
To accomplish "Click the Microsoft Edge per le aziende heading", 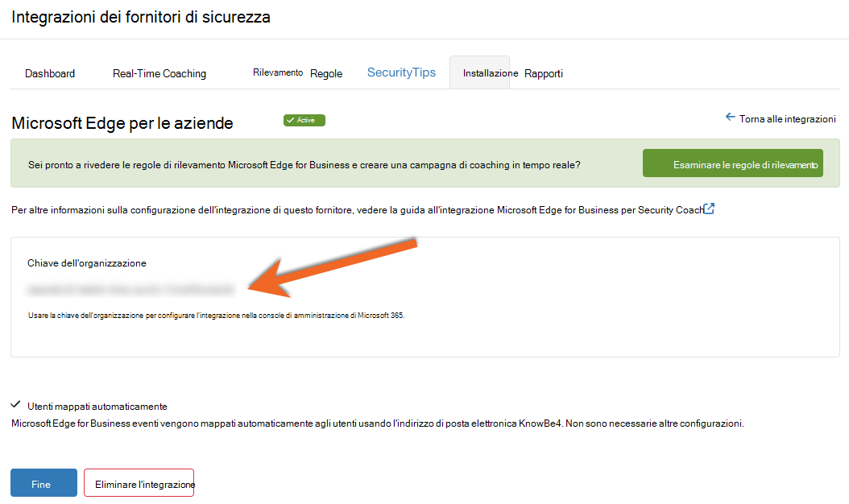I will pos(122,123).
